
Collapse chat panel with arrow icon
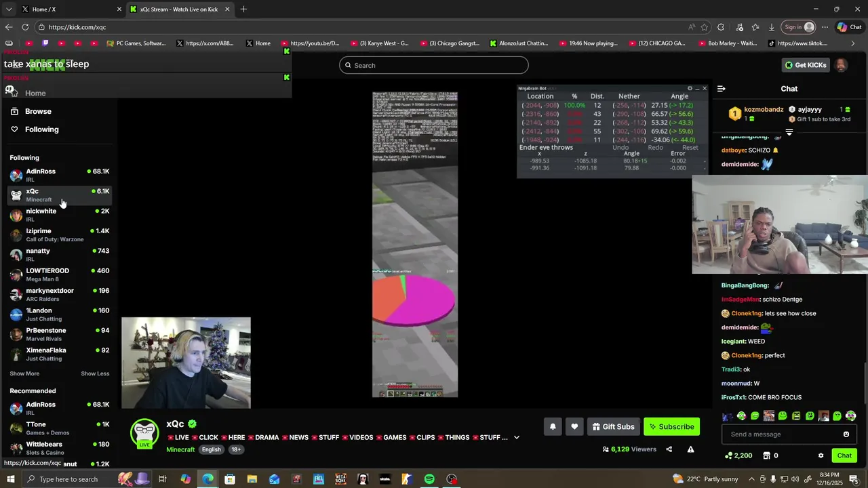722,89
